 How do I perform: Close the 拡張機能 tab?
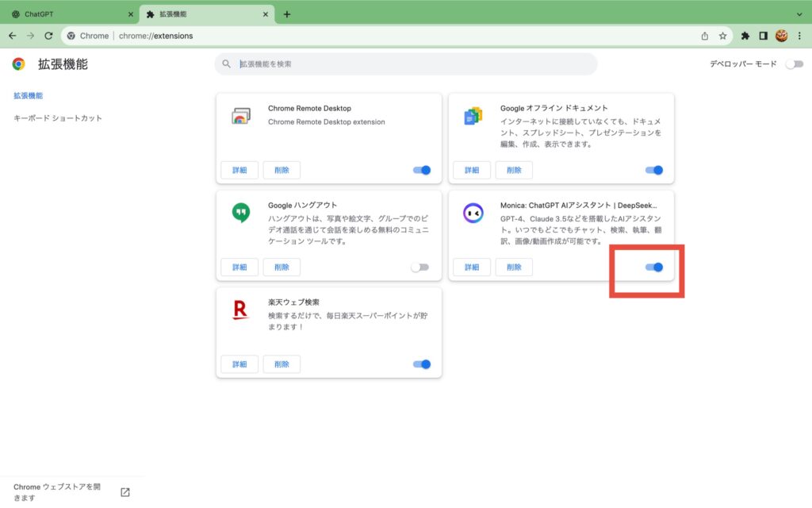266,14
